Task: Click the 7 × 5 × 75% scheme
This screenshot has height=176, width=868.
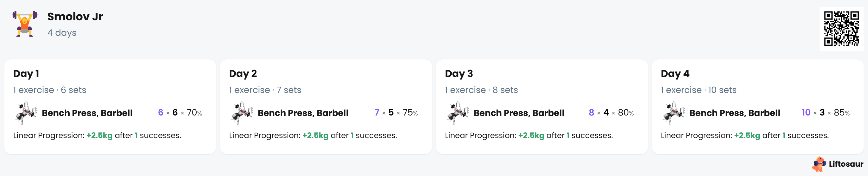Action: (x=396, y=112)
